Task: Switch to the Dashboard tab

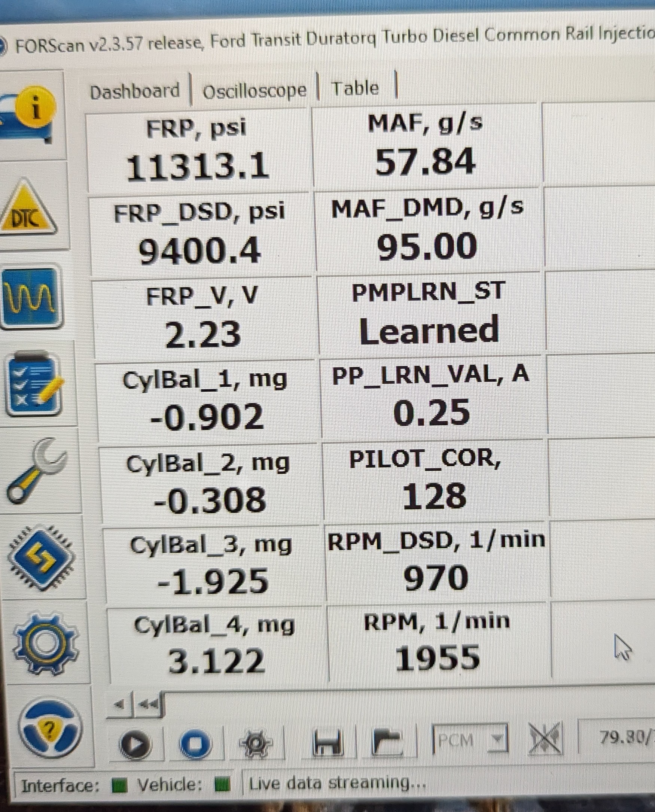Action: pyautogui.click(x=135, y=92)
